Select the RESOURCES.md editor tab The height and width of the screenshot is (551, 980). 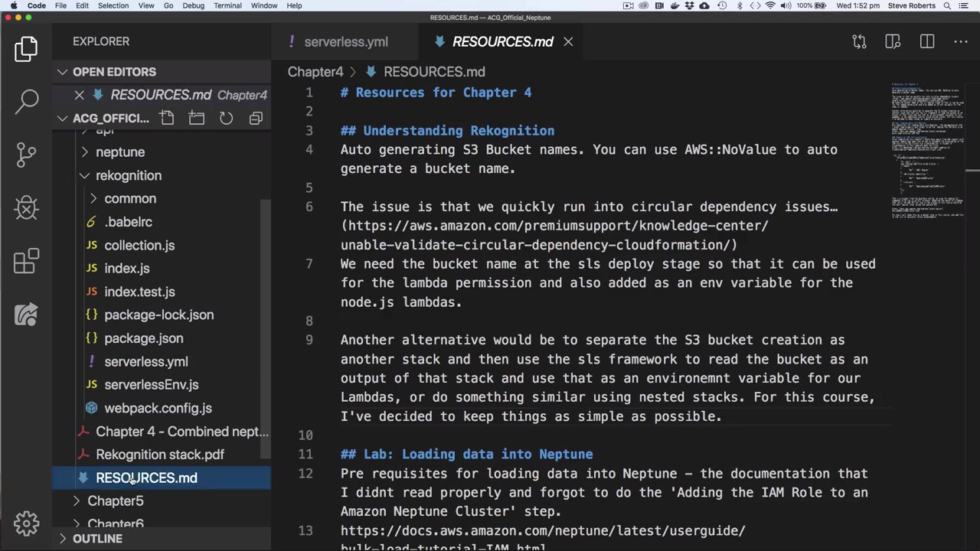coord(503,42)
